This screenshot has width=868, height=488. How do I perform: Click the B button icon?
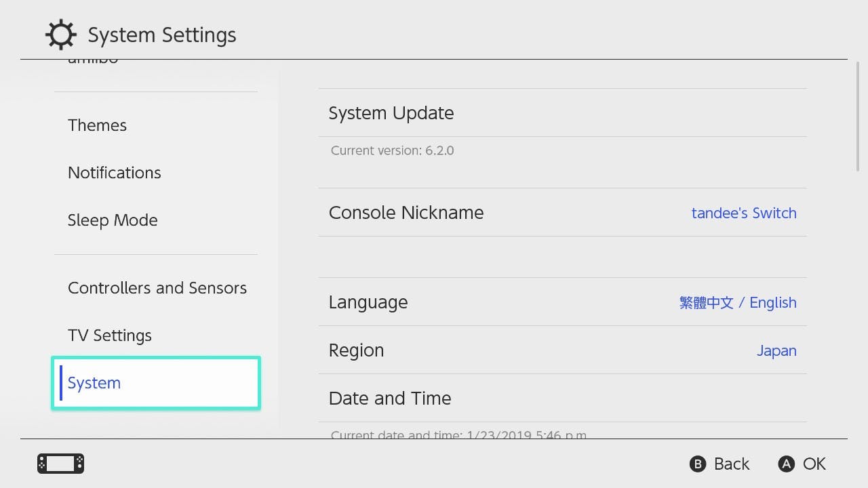point(697,464)
